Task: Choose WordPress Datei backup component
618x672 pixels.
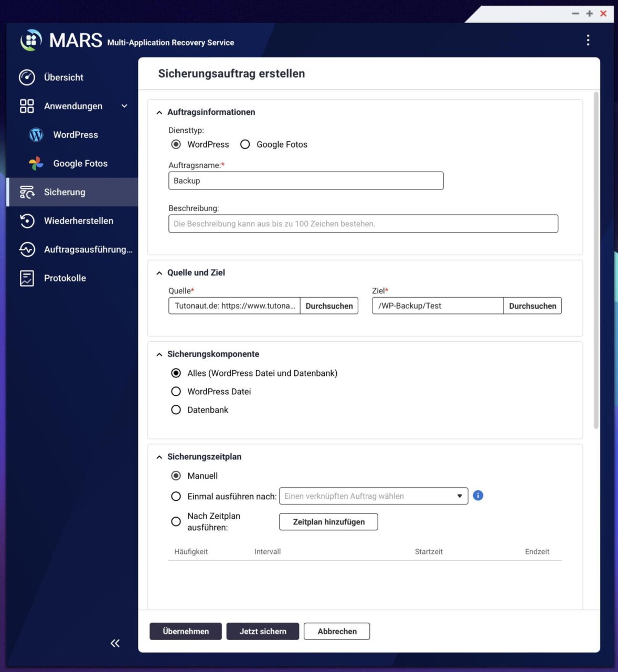Action: [x=176, y=392]
